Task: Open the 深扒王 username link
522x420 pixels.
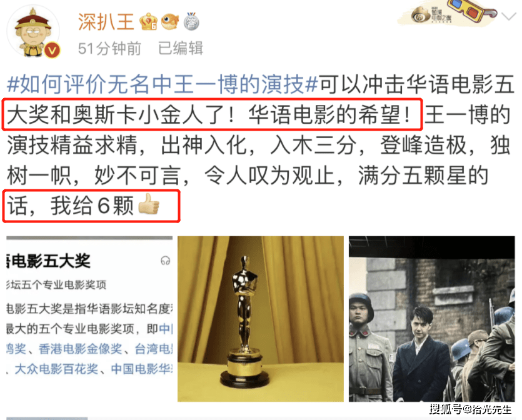Action: click(x=106, y=22)
